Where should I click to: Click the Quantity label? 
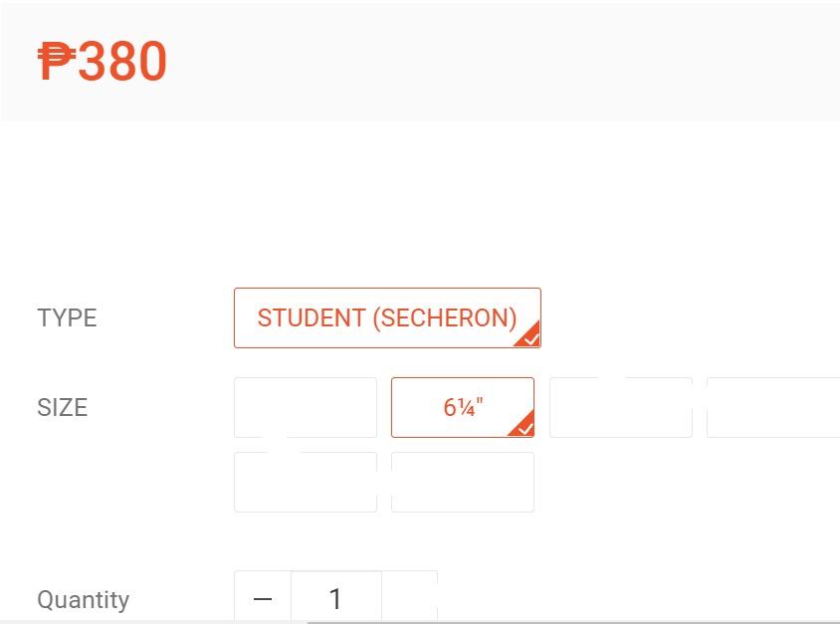(x=83, y=599)
